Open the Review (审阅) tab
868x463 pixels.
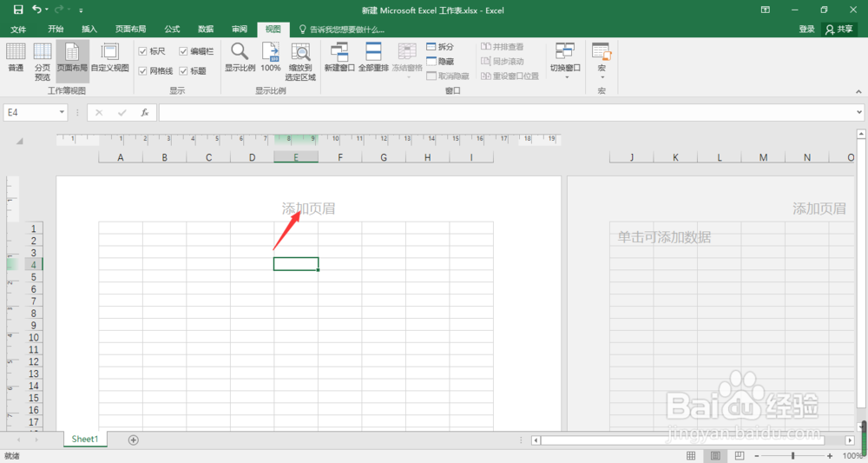click(x=240, y=30)
